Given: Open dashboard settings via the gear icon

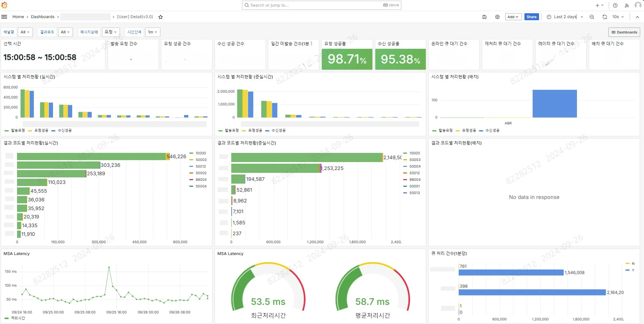Looking at the screenshot, I should [497, 17].
